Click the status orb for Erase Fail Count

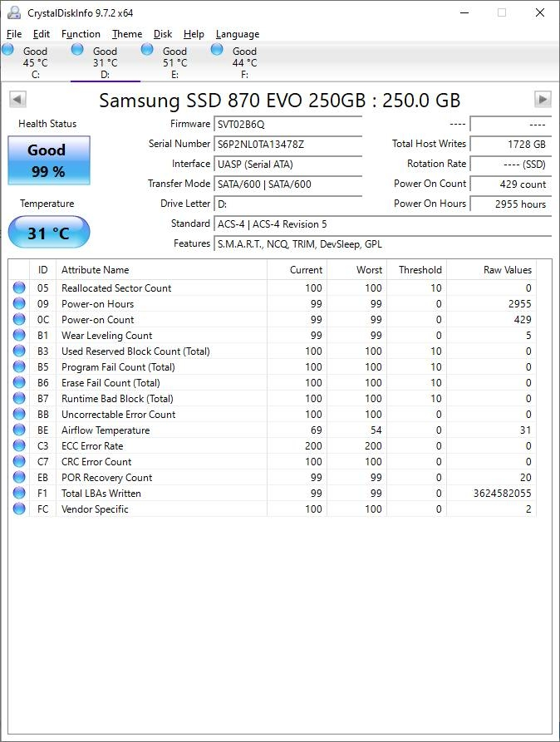point(19,382)
